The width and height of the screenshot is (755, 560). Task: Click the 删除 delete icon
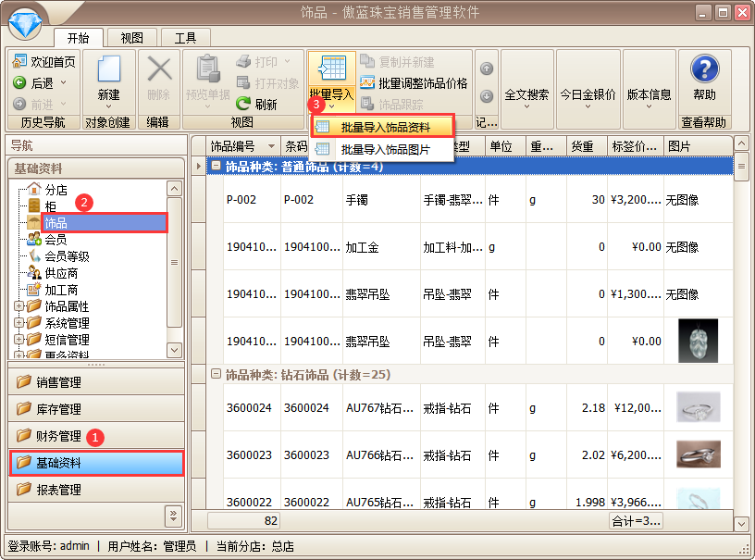pyautogui.click(x=159, y=69)
